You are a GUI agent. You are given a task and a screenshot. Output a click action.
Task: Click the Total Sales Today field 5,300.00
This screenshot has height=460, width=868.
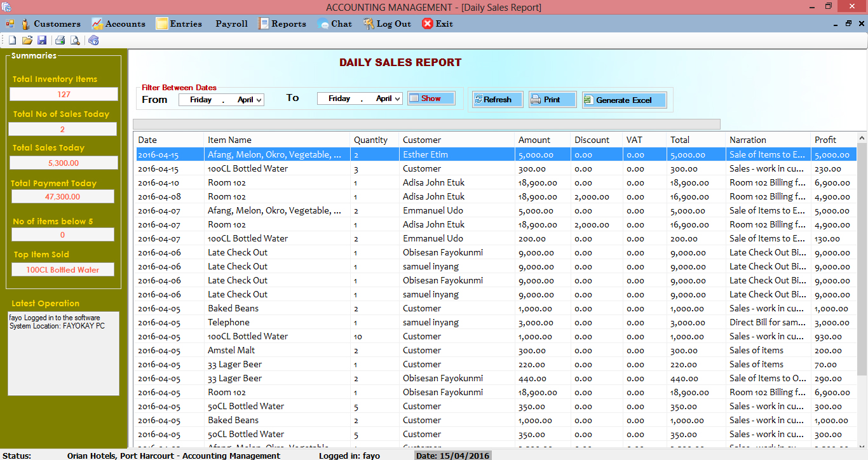(x=64, y=163)
